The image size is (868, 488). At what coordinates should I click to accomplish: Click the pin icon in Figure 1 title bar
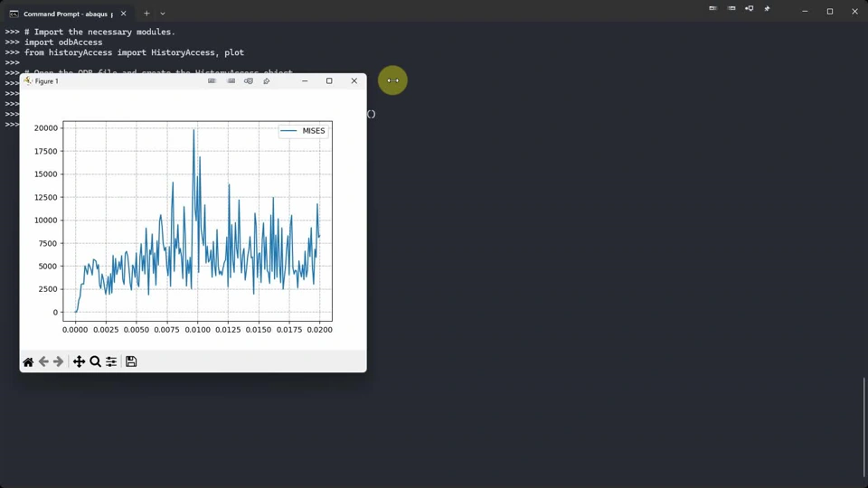coord(266,80)
